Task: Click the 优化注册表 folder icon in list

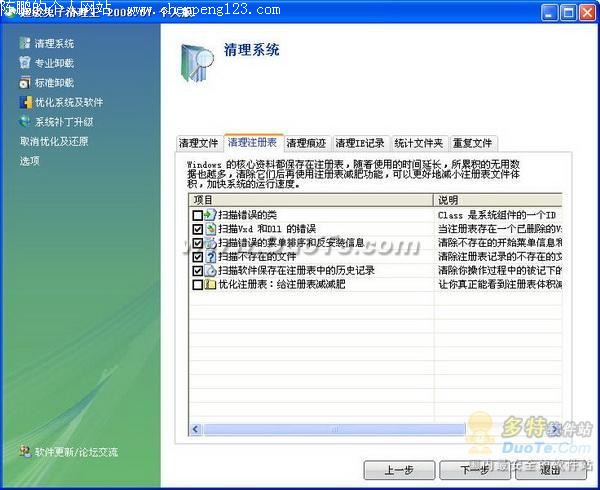Action: [x=210, y=285]
